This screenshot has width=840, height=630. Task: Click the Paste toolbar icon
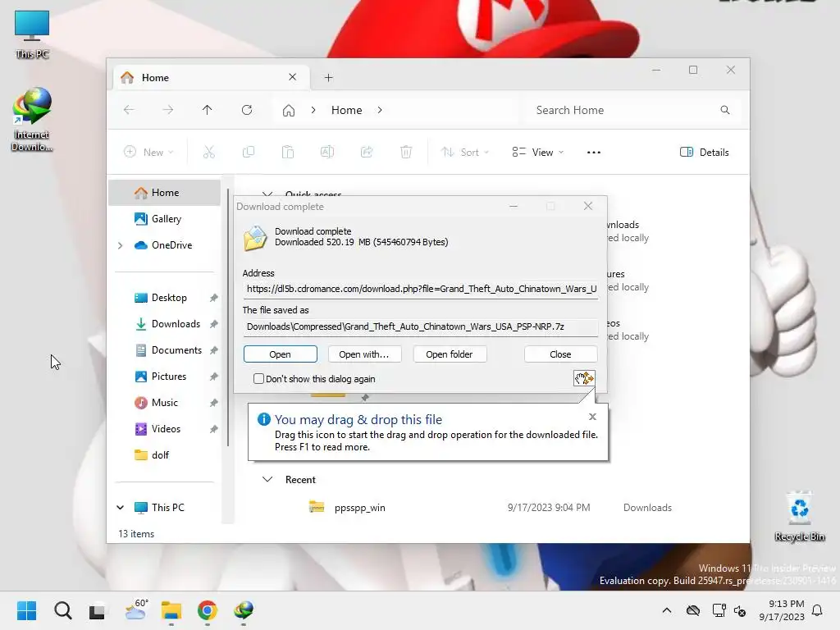tap(288, 152)
